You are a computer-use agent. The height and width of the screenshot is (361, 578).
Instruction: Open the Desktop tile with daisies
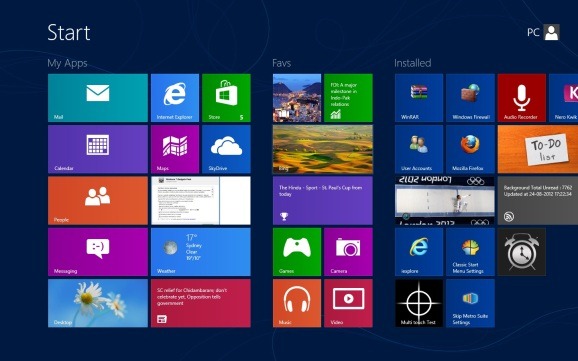(x=98, y=303)
